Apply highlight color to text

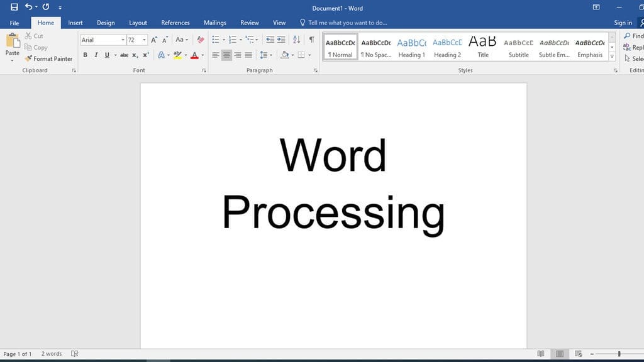(178, 55)
